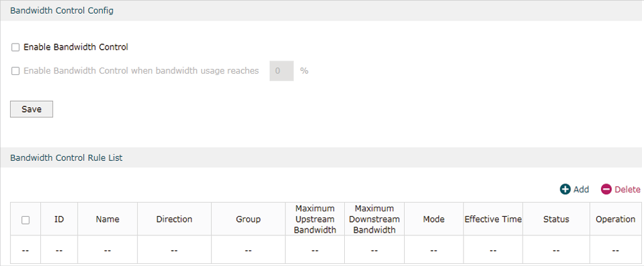Focus the bandwidth usage percentage field
Image resolution: width=644 pixels, height=266 pixels.
281,71
